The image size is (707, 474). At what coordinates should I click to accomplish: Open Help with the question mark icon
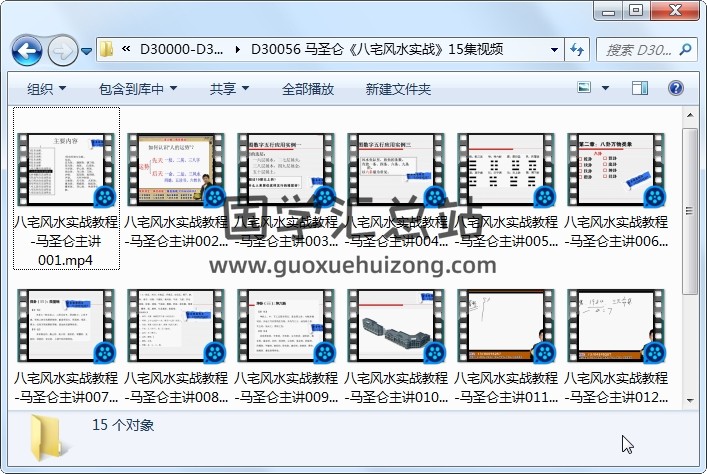point(675,88)
